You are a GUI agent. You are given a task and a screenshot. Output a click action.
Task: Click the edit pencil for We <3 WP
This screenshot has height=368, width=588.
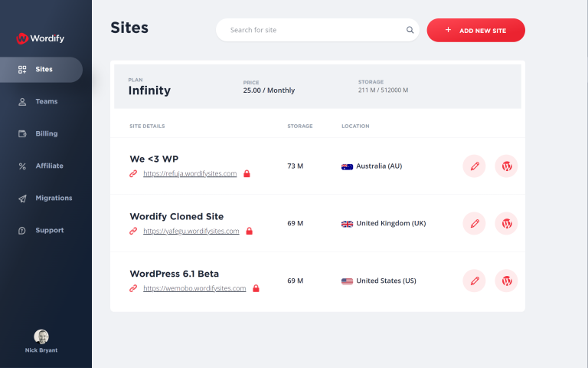(475, 166)
